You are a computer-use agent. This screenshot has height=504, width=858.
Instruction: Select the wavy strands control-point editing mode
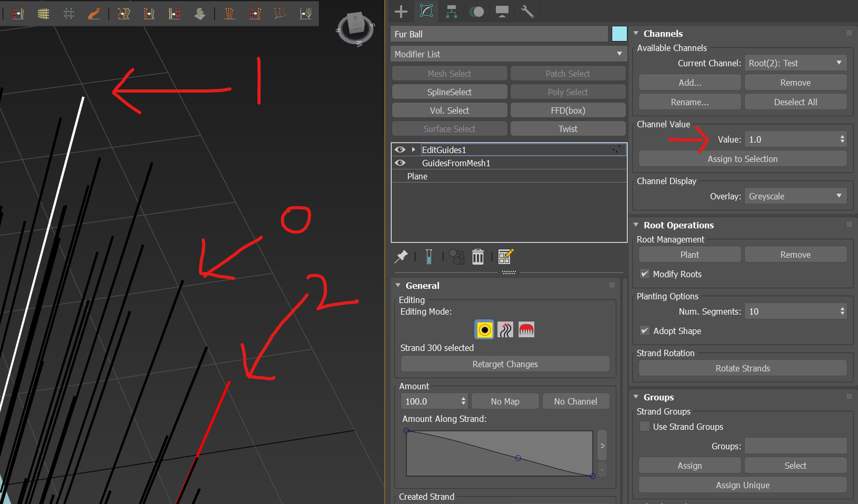click(x=505, y=330)
